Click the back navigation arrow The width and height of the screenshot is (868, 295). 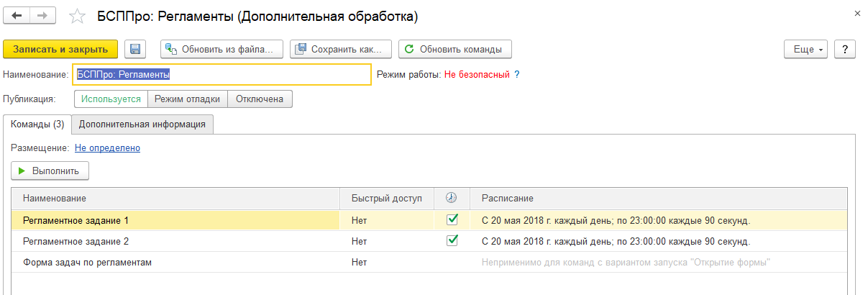pyautogui.click(x=17, y=15)
